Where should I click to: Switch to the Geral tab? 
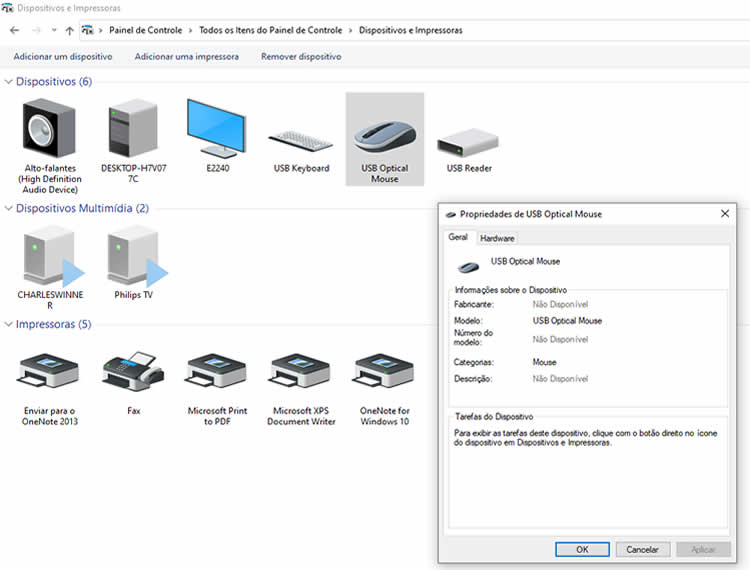tap(458, 237)
